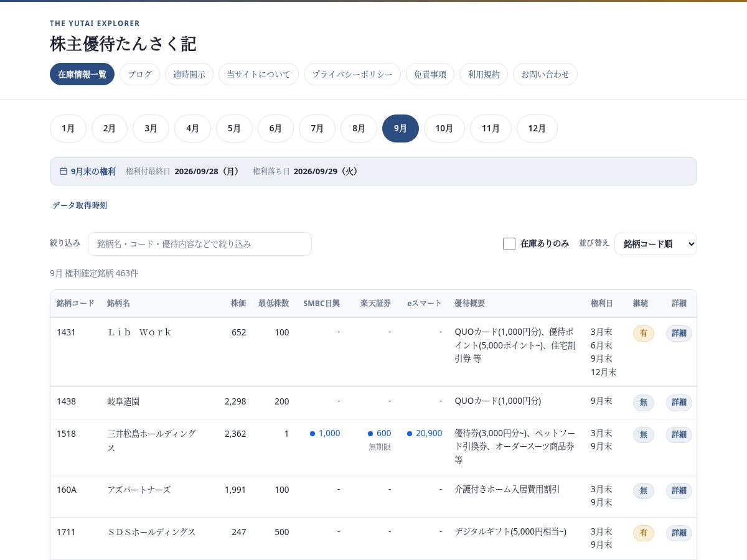The height and width of the screenshot is (560, 747).
Task: Click the 無 badge in 岐阜造園 row
Action: (644, 403)
